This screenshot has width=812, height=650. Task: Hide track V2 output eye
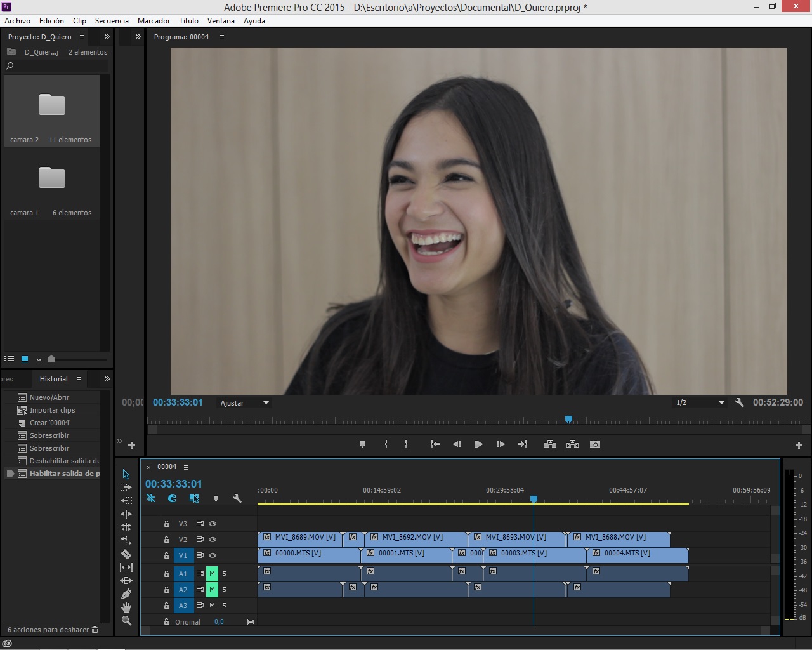(213, 540)
